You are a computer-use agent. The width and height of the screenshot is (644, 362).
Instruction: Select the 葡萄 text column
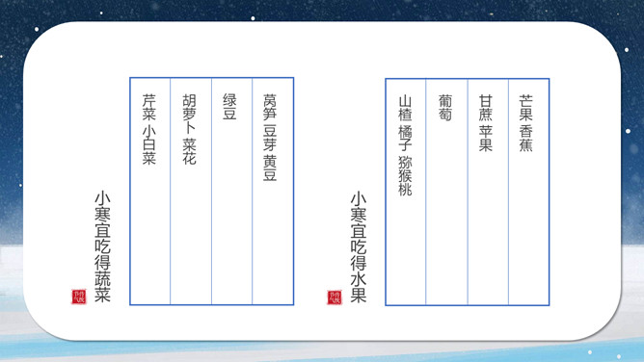point(445,108)
